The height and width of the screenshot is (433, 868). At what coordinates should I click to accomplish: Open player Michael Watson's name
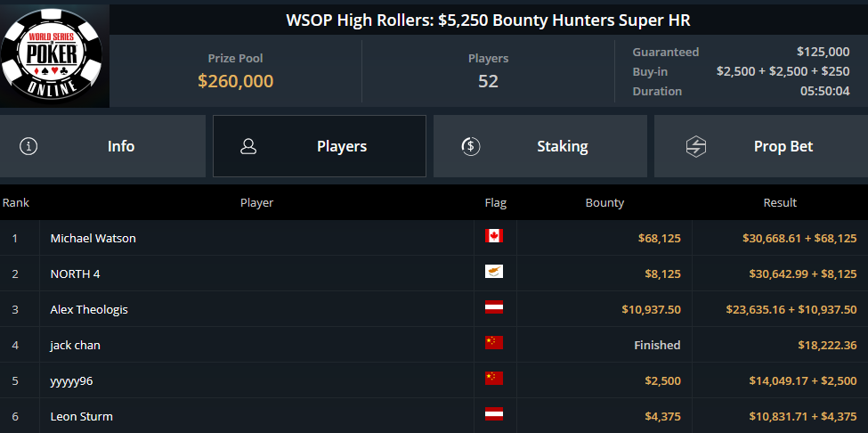[93, 239]
